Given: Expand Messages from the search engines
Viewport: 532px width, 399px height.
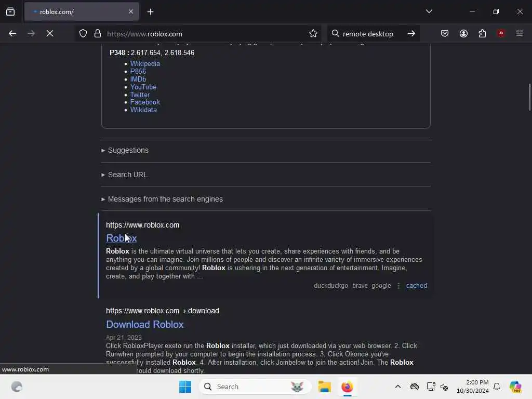Looking at the screenshot, I should pyautogui.click(x=162, y=199).
